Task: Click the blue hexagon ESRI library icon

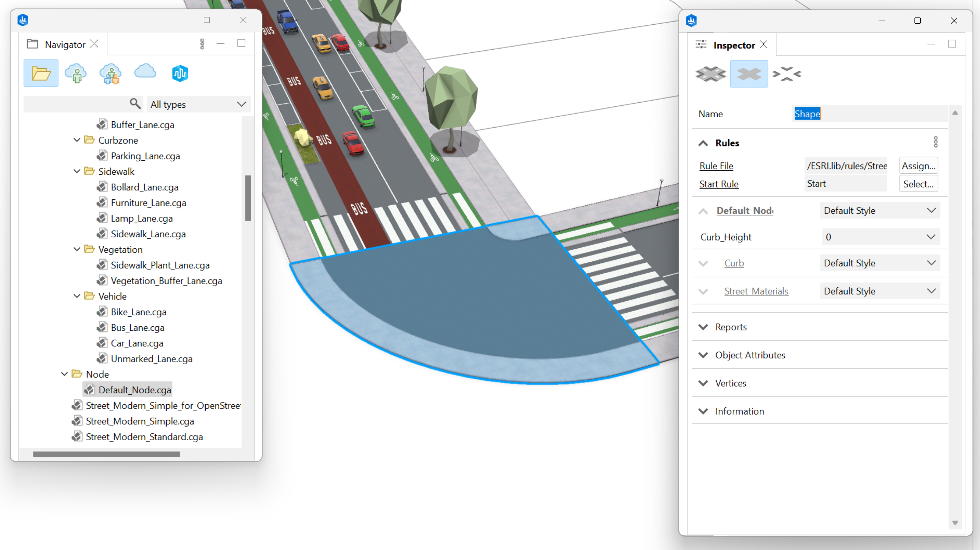Action: (180, 73)
